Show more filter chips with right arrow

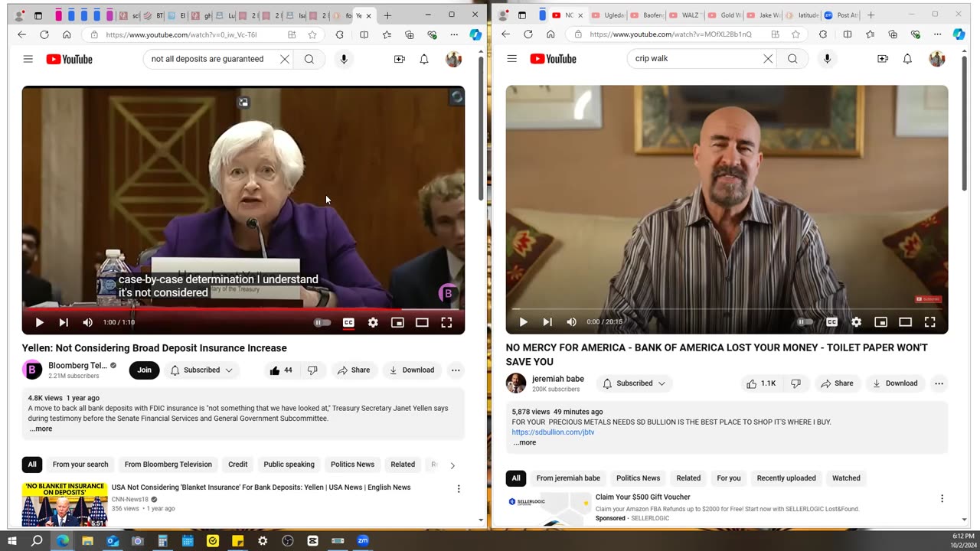pos(452,465)
